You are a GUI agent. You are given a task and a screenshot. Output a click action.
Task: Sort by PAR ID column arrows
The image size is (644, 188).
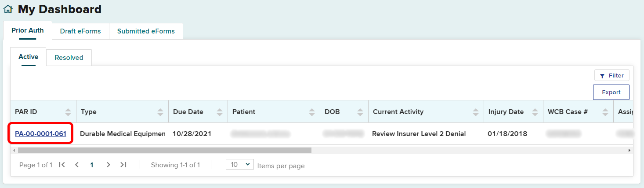point(68,112)
